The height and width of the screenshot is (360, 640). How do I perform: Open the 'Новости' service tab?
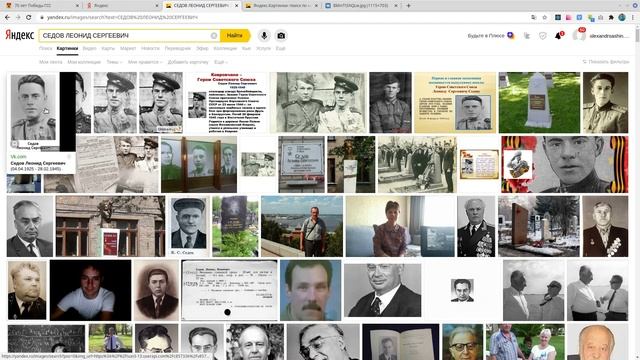click(150, 48)
